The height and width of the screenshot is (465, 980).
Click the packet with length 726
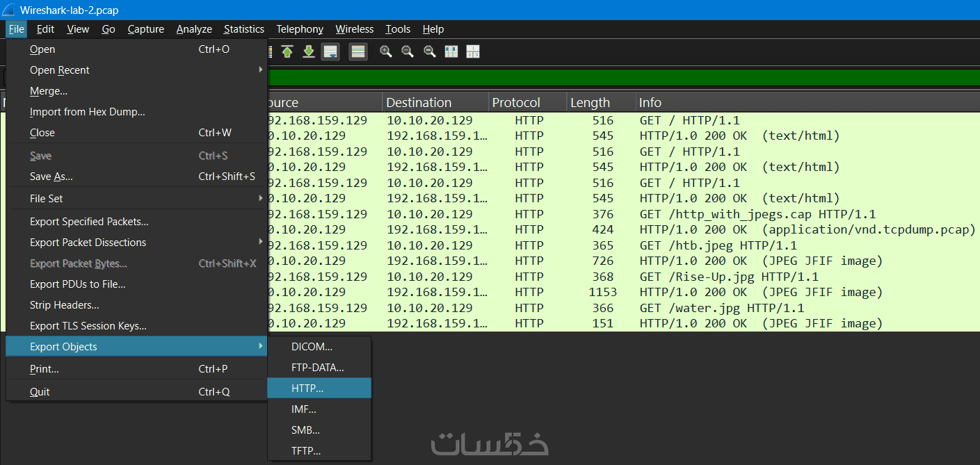click(x=623, y=261)
